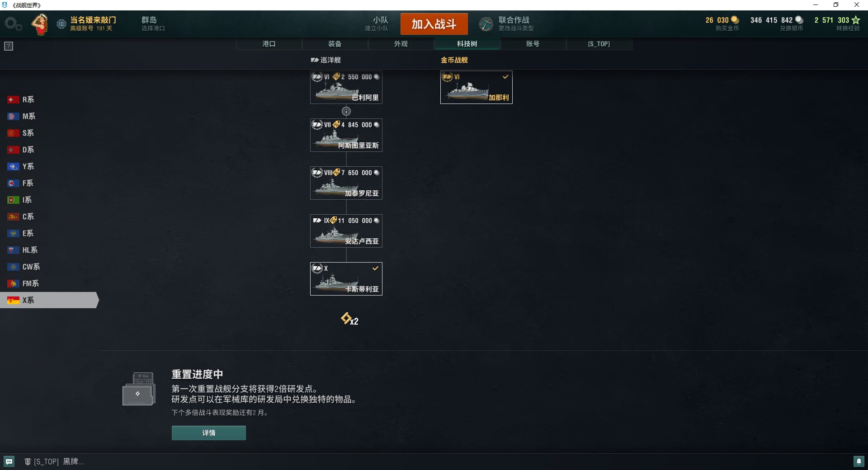Open the settings gear icon
868x470 pixels.
click(13, 23)
